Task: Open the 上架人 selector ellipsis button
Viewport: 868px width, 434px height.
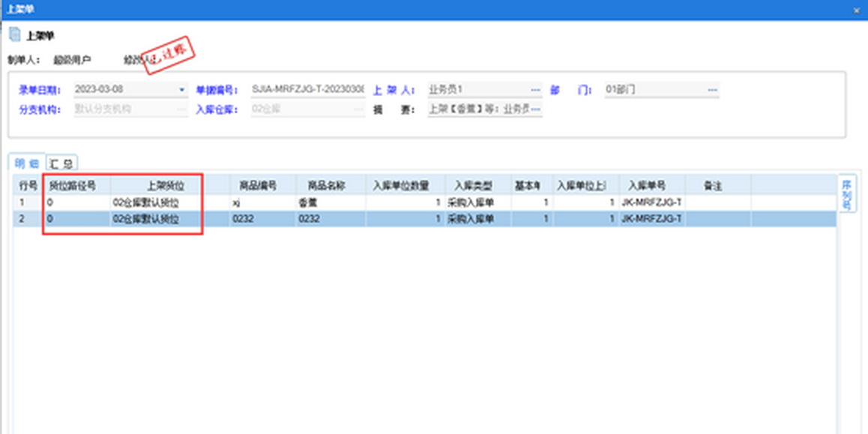Action: click(535, 90)
